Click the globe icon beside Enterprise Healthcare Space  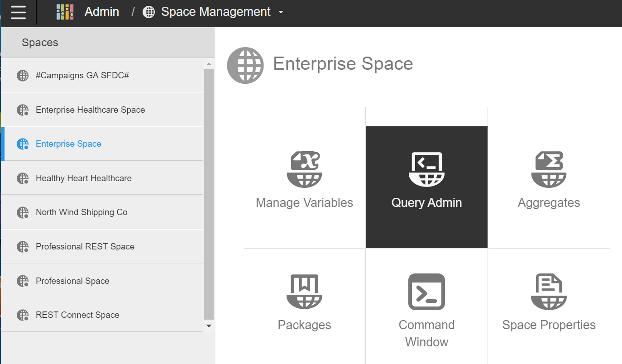click(x=23, y=110)
